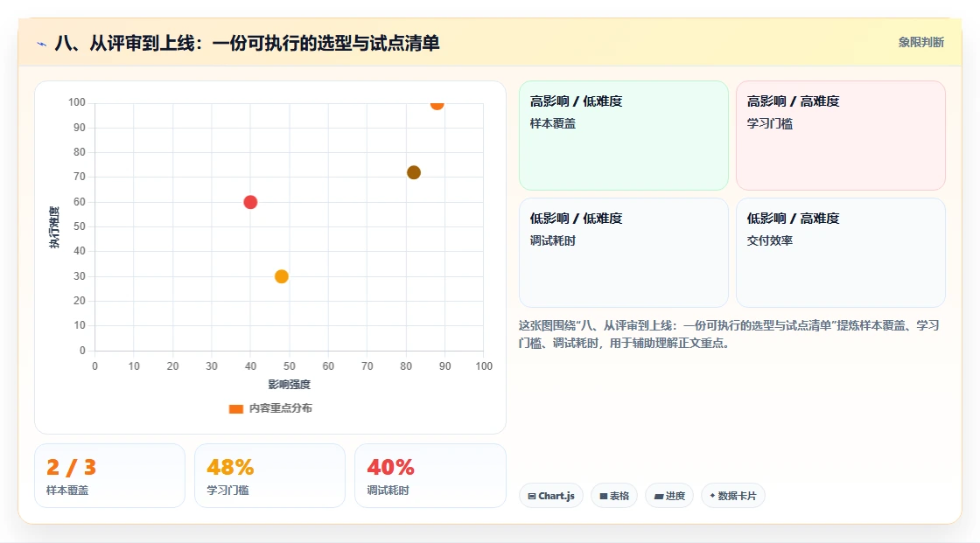Click the 48% 学习门槛 stat card

pos(270,477)
